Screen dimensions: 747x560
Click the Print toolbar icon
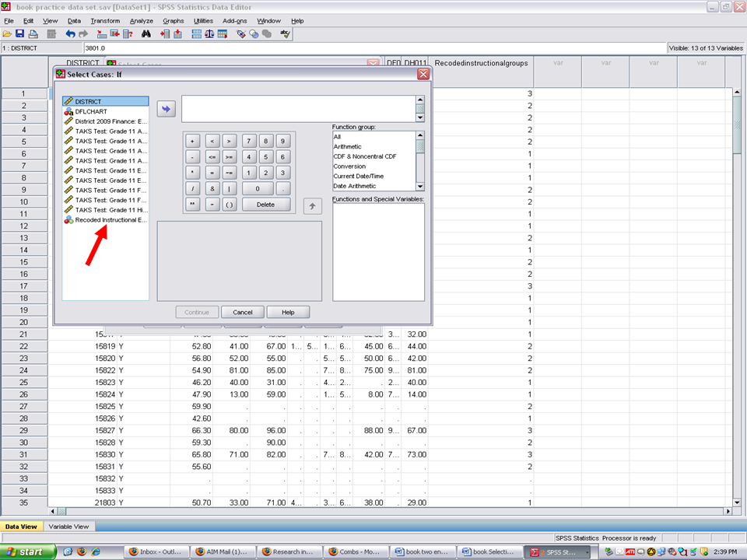(x=33, y=34)
